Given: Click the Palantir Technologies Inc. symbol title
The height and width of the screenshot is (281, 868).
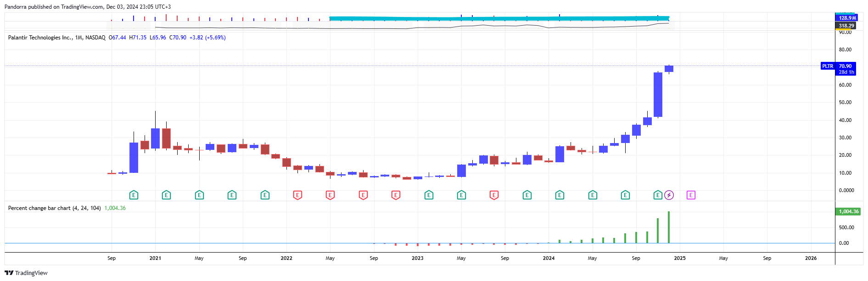Looking at the screenshot, I should click(40, 38).
